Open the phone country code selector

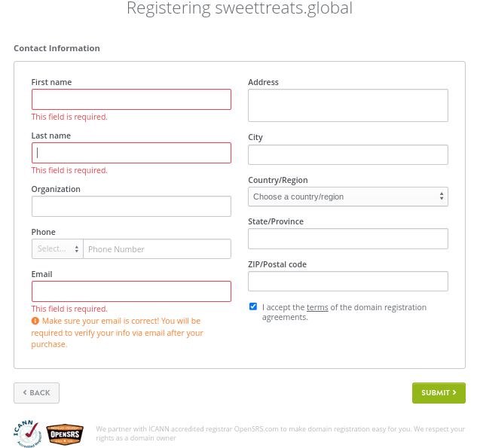[57, 249]
